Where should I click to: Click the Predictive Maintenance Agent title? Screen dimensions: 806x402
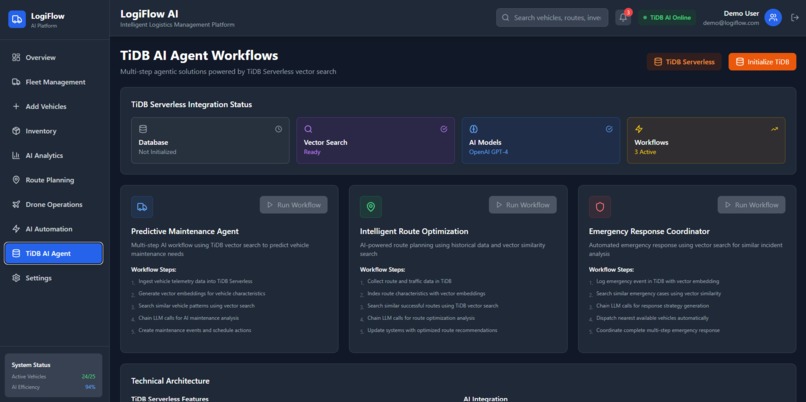(x=185, y=231)
